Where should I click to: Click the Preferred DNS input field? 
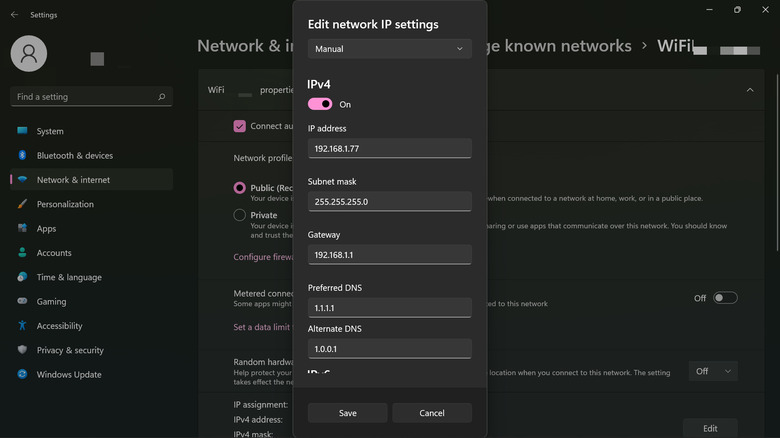click(x=389, y=309)
